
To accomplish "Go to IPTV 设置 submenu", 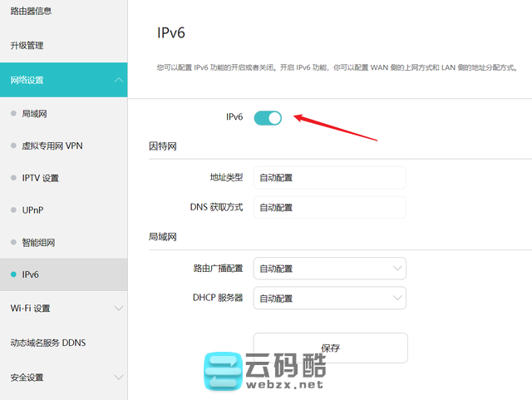I will [x=40, y=178].
